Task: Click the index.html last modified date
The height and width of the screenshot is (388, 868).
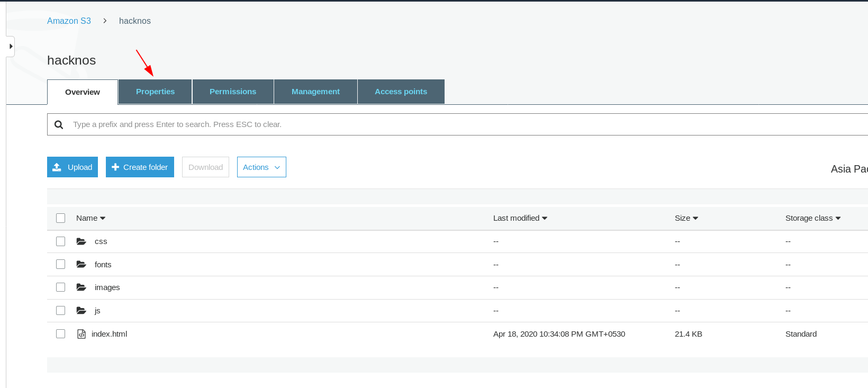Action: (559, 334)
